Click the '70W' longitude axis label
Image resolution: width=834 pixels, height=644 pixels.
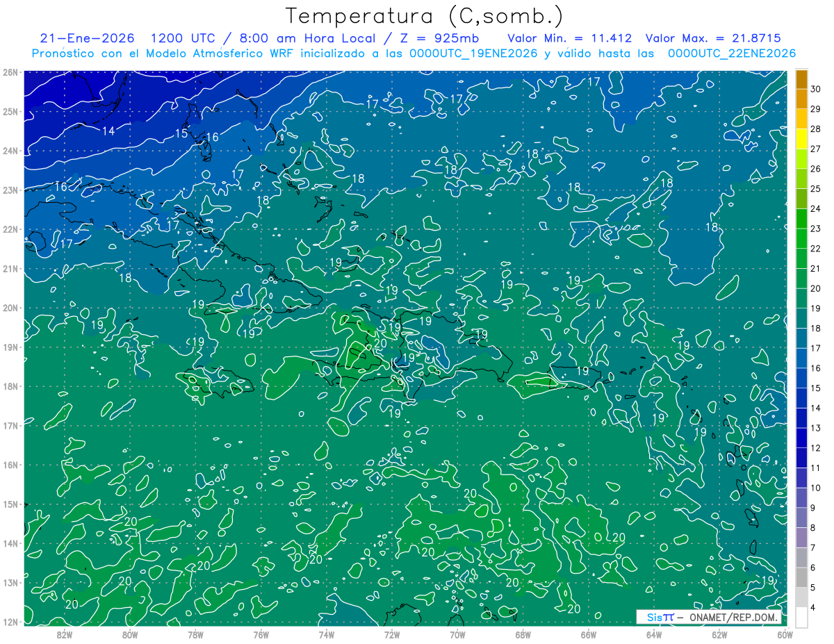457,634
